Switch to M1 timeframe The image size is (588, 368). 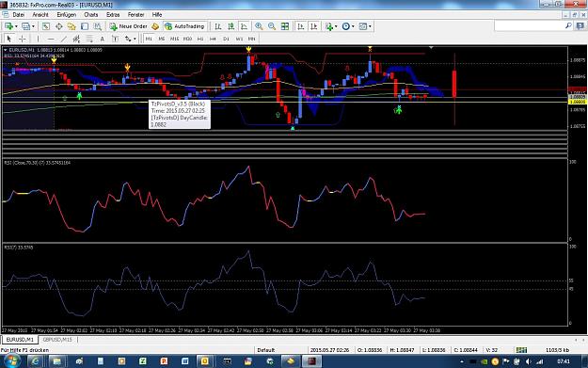(149, 39)
